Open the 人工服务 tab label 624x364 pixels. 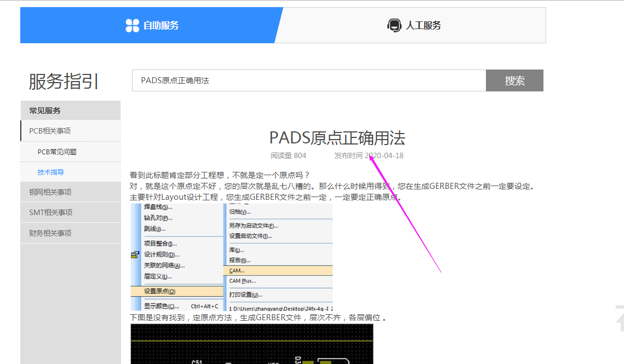click(x=423, y=25)
